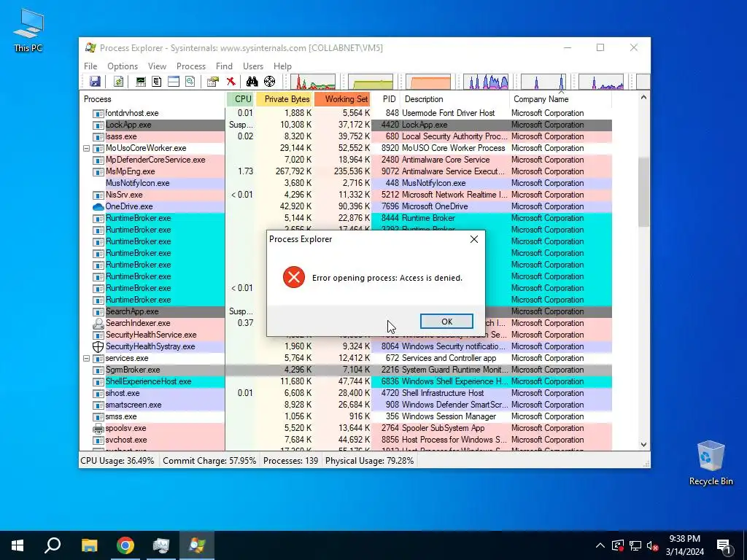Show hidden tray icons chevron
Viewport: 747px width, 560px height.
600,545
